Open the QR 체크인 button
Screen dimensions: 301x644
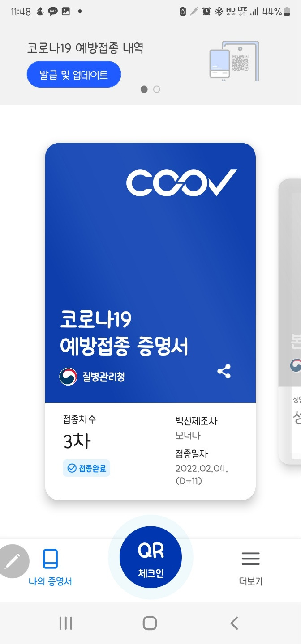(150, 557)
